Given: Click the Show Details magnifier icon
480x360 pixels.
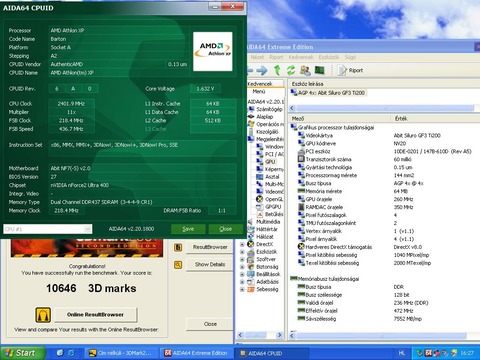Looking at the screenshot, I should [x=178, y=265].
